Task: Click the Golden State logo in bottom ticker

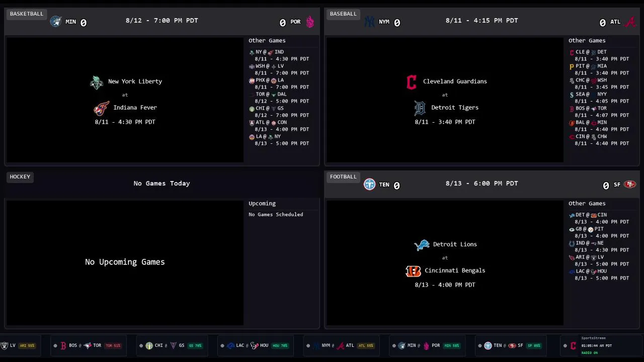Action: [x=173, y=345]
